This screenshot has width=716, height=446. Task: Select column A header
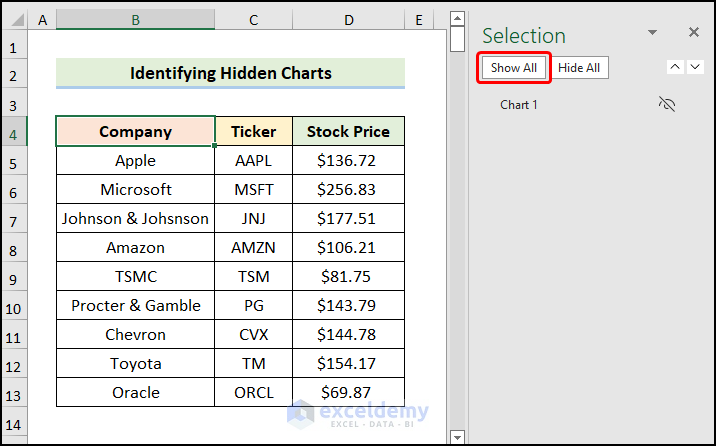pyautogui.click(x=42, y=20)
